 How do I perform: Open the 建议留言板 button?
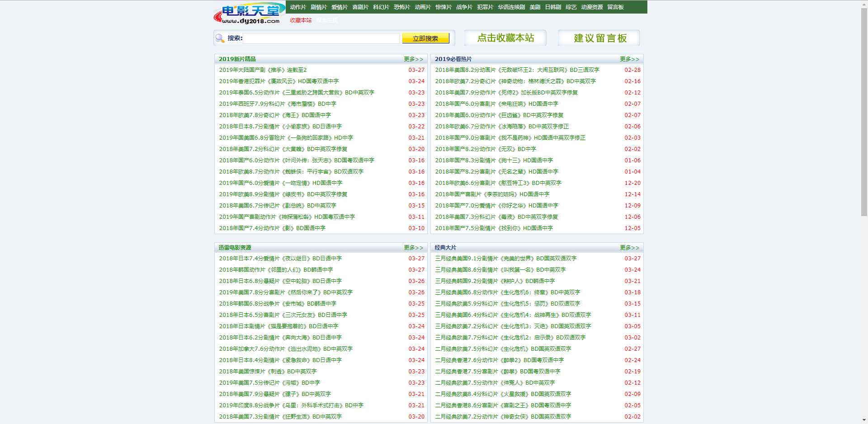[x=599, y=38]
